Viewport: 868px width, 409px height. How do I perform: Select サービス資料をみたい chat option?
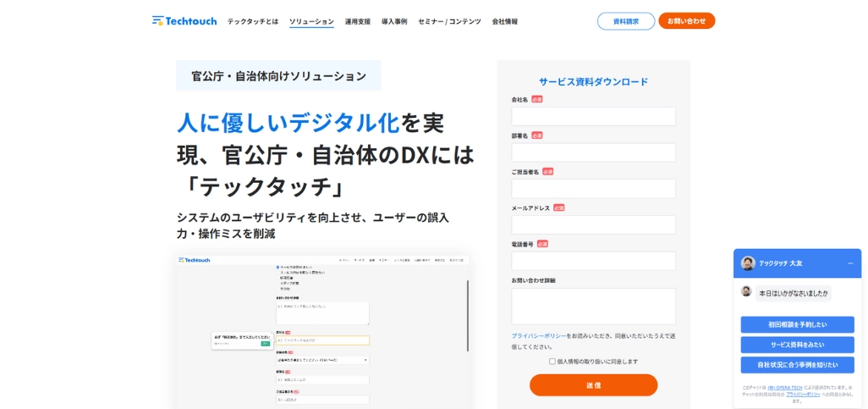pos(797,345)
